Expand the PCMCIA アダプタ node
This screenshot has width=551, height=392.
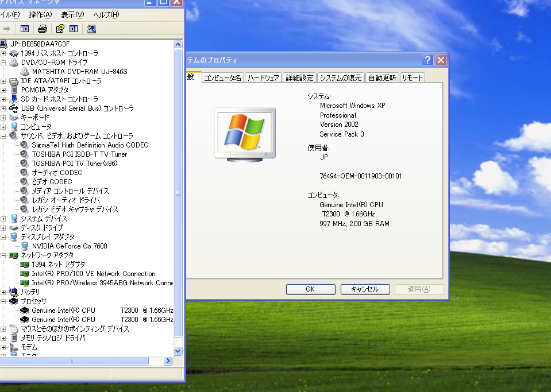[x=3, y=90]
